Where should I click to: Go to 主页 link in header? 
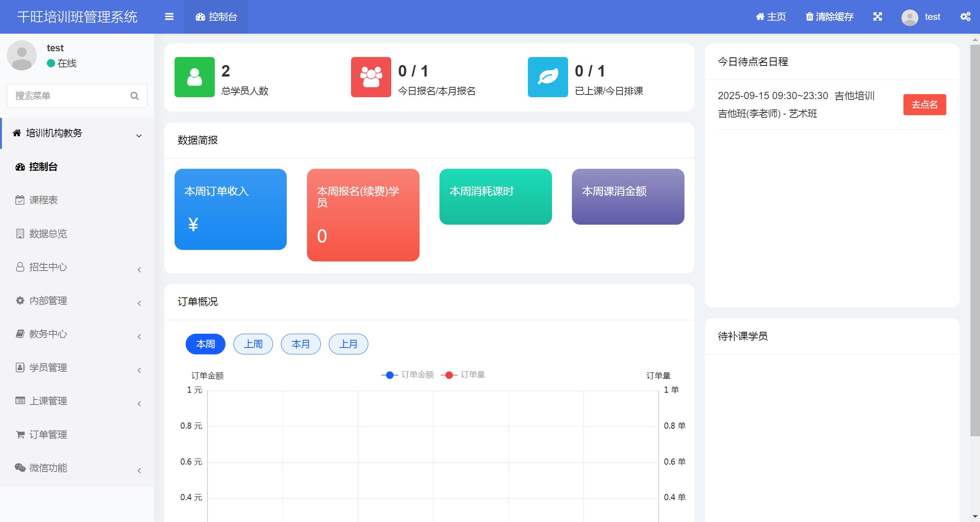tap(771, 17)
